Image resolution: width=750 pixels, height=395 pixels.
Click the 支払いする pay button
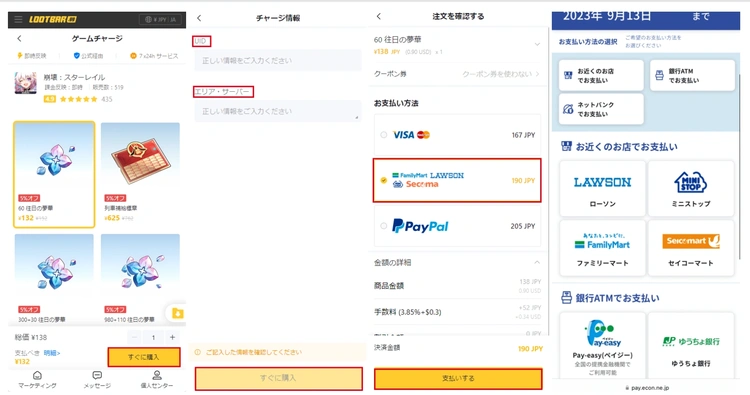click(x=458, y=378)
